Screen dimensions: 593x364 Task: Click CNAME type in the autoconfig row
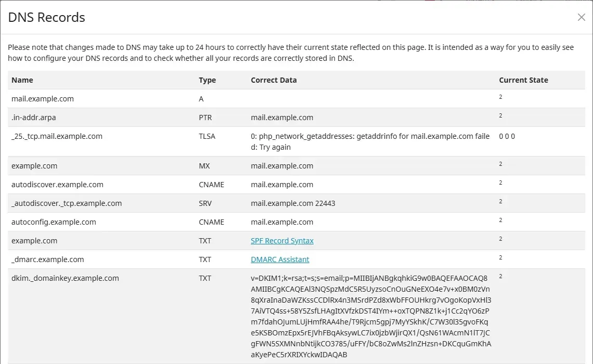[x=211, y=222]
